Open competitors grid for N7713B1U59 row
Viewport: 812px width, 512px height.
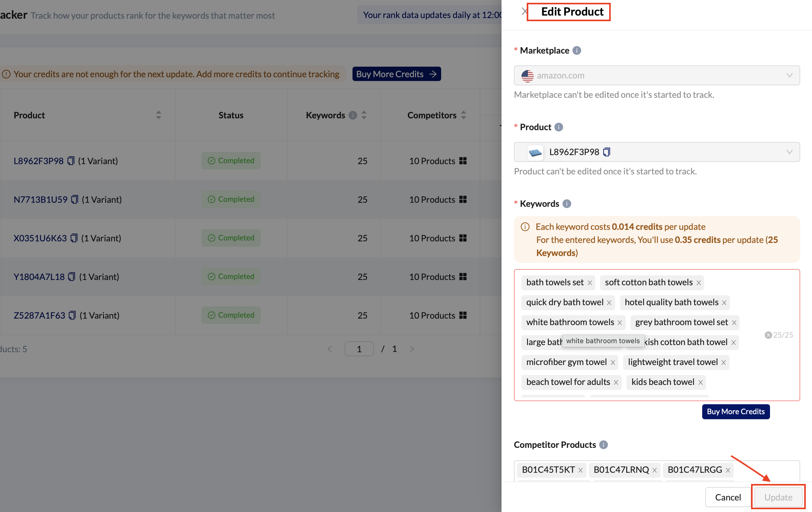(x=463, y=199)
